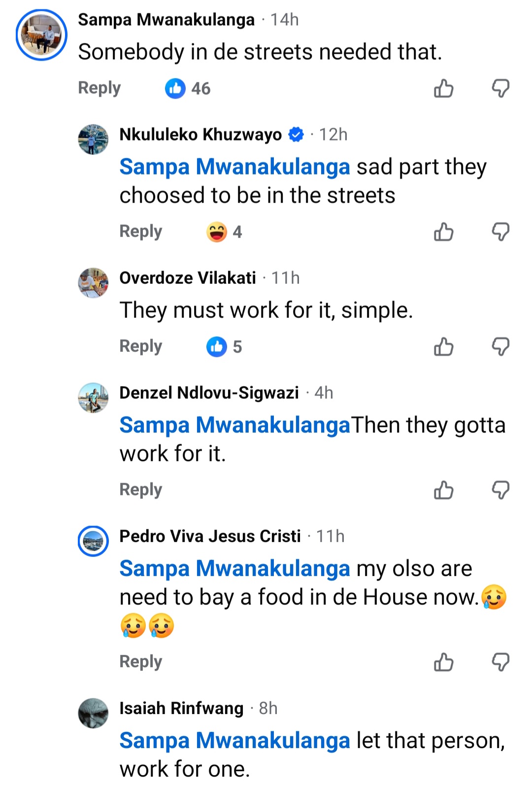Reply to Sampa Mwanakulanga's top comment

tap(99, 88)
